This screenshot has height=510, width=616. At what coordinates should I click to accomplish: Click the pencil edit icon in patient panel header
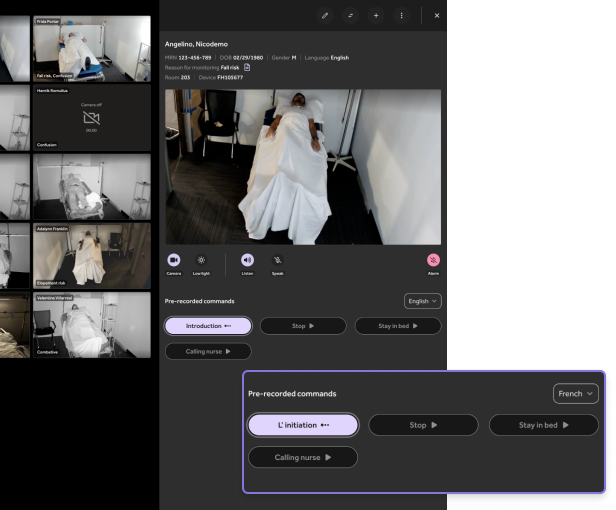[x=325, y=16]
